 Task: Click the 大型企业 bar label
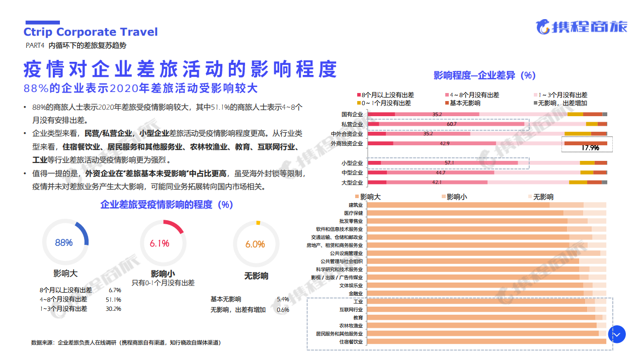coord(352,182)
